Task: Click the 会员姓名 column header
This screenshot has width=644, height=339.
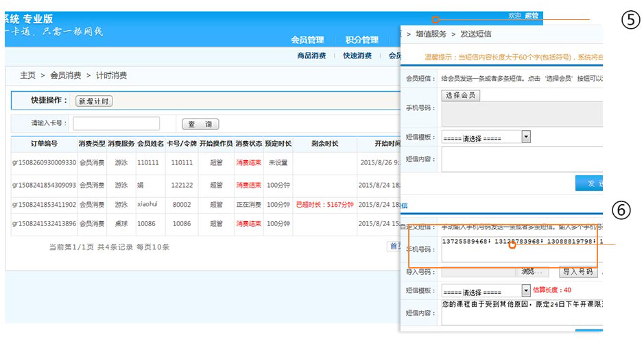Action: click(x=150, y=143)
